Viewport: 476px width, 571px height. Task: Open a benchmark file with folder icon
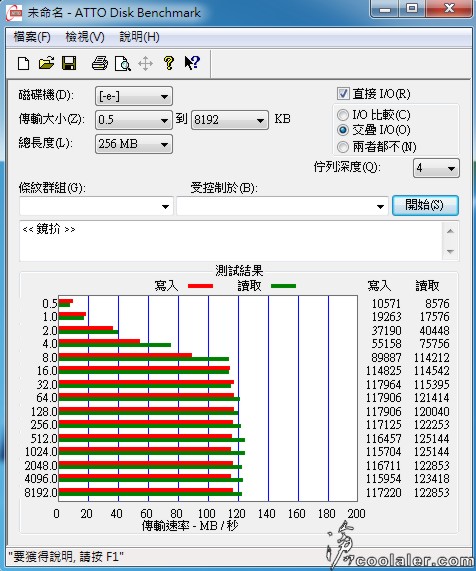(47, 63)
